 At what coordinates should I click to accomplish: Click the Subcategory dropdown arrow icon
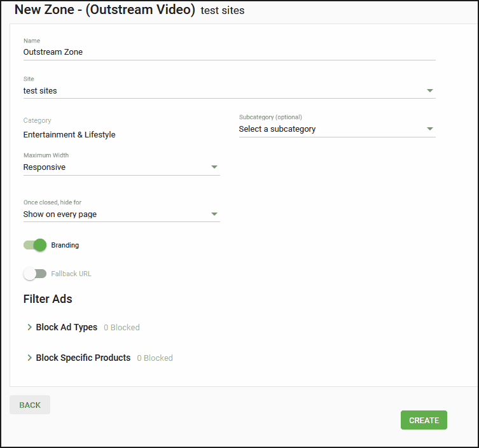pyautogui.click(x=429, y=129)
